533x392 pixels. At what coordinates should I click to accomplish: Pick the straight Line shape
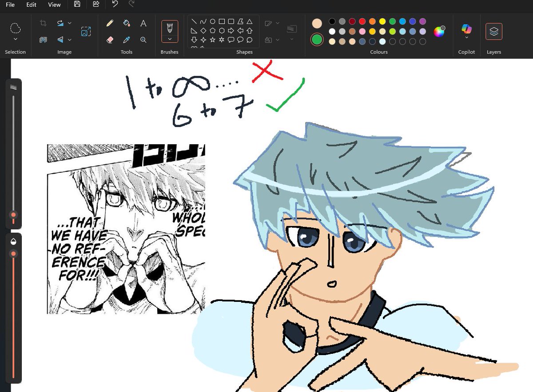pos(194,21)
